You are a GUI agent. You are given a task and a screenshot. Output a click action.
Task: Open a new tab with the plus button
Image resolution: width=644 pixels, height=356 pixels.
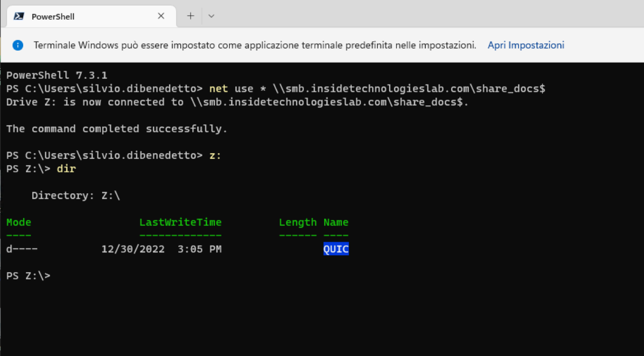191,16
